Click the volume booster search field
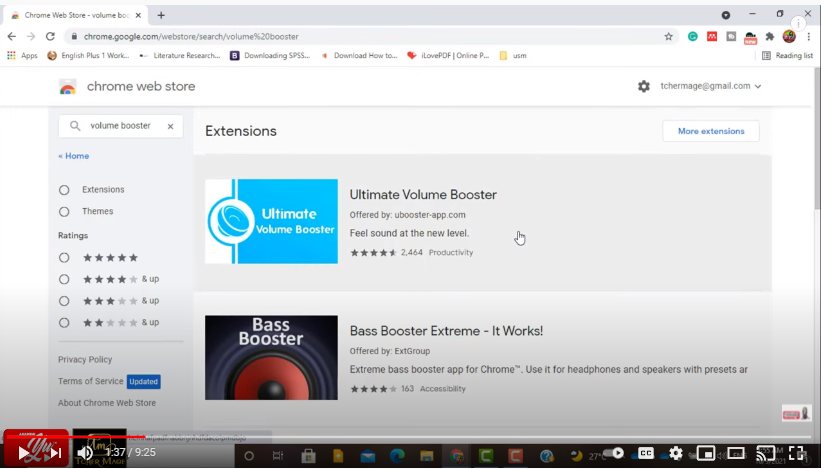This screenshot has height=469, width=821. (120, 126)
